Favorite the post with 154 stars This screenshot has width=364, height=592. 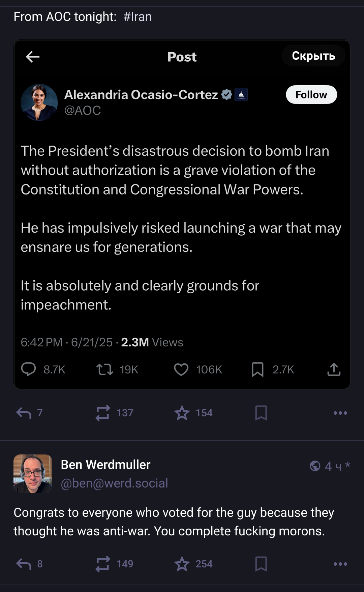tap(182, 413)
